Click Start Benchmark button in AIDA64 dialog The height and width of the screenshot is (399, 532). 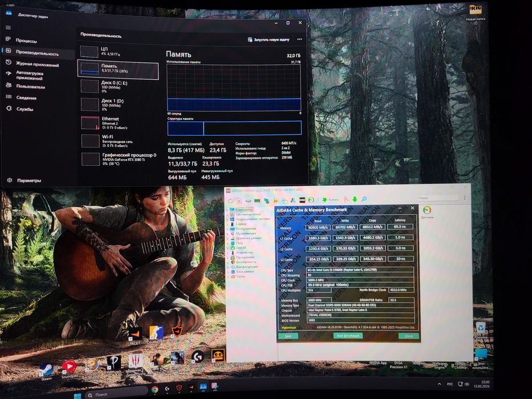click(x=348, y=336)
